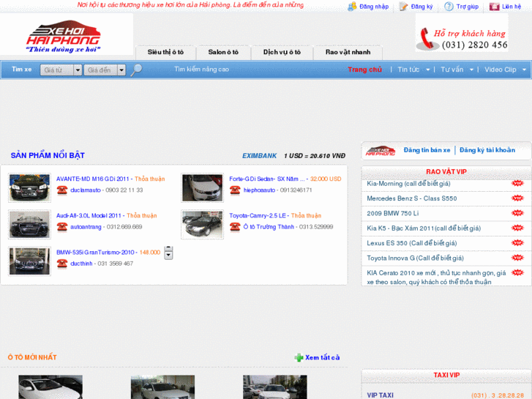This screenshot has width=532, height=399.
Task: Click the Liên hệ contact icon
Action: tap(495, 7)
